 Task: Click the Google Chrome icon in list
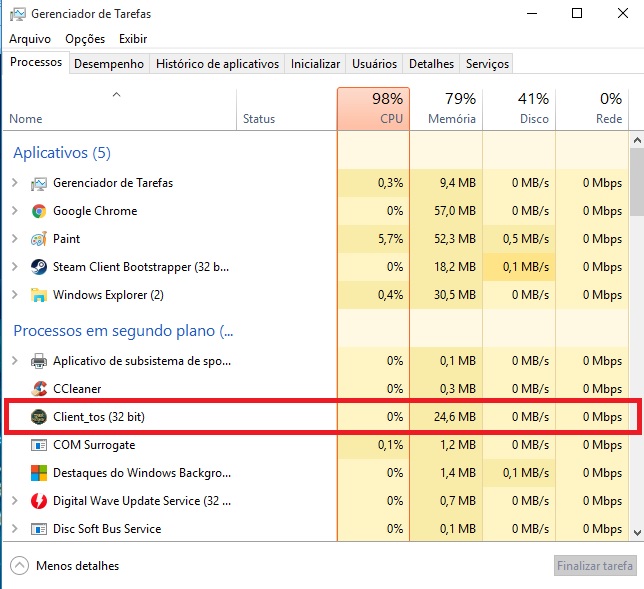pyautogui.click(x=39, y=211)
